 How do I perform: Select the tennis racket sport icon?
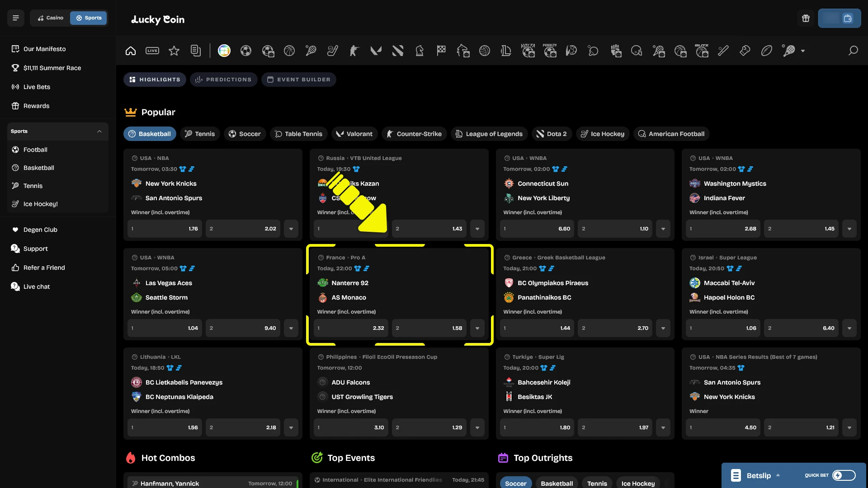[311, 51]
